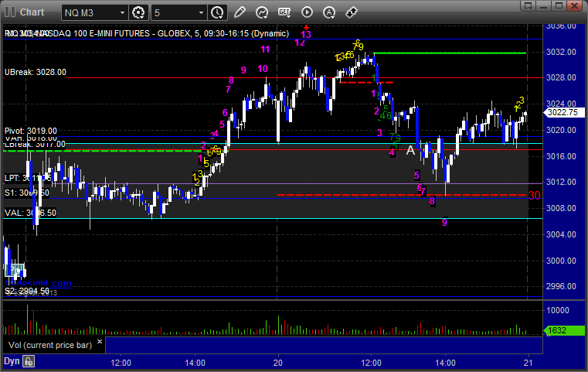Minimize the Chart window
588x372 pixels.
tap(544, 5)
